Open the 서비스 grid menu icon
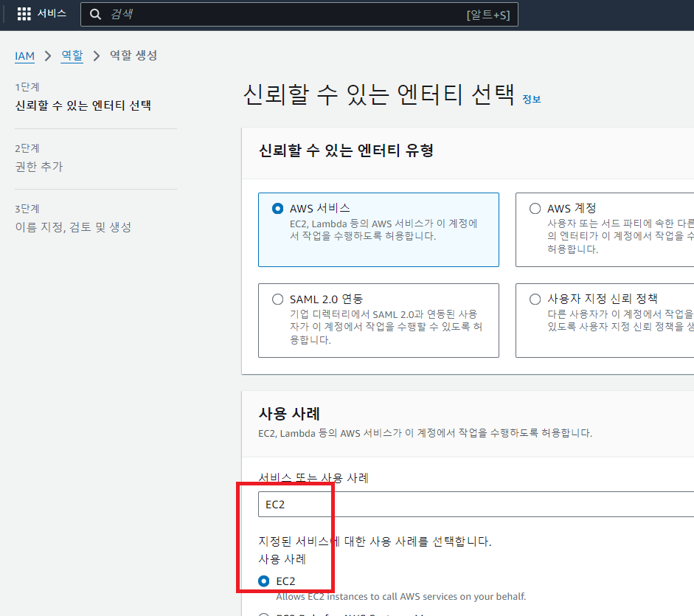Viewport: 694px width, 616px height. pos(24,14)
